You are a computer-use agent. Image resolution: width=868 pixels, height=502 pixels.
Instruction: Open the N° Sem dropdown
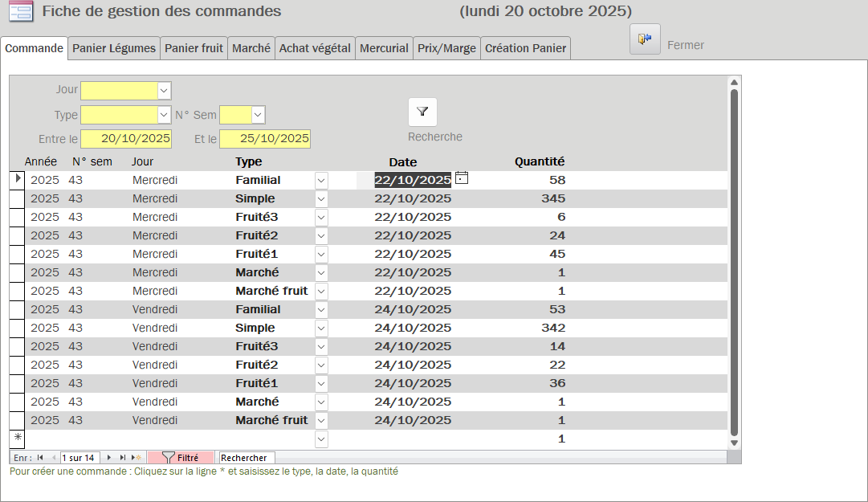[258, 115]
